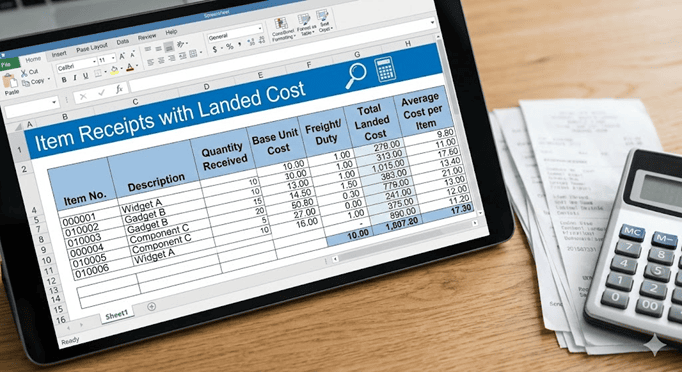The width and height of the screenshot is (682, 372).
Task: Select column header D
Action: (x=206, y=87)
